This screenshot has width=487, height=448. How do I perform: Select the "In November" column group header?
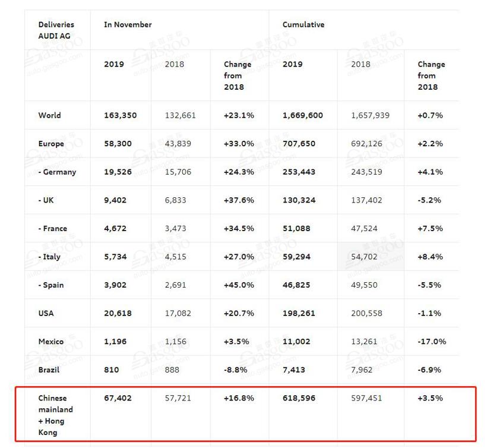(128, 25)
